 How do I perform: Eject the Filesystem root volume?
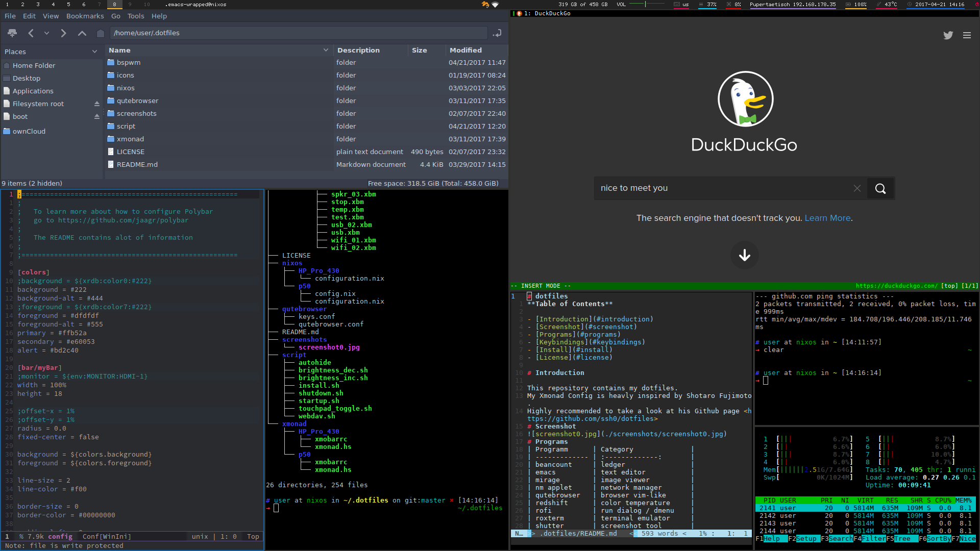pyautogui.click(x=96, y=104)
